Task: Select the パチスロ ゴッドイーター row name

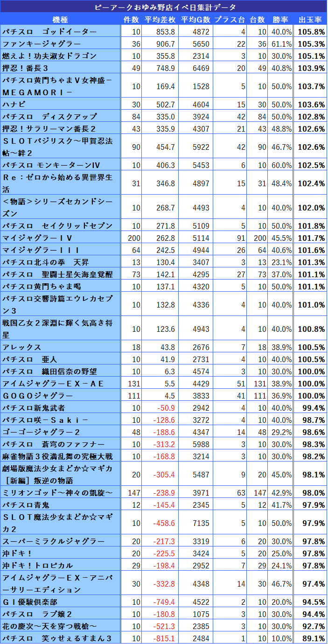Action: pyautogui.click(x=49, y=32)
